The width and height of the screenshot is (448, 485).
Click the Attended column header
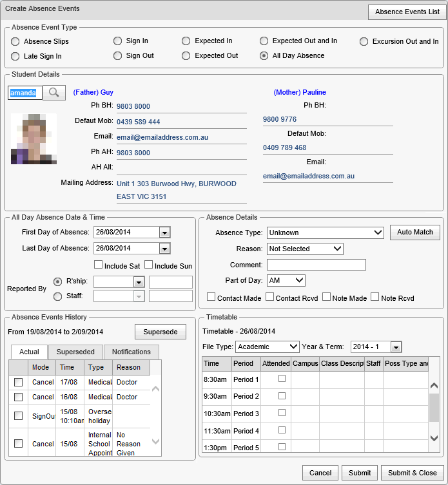276,363
